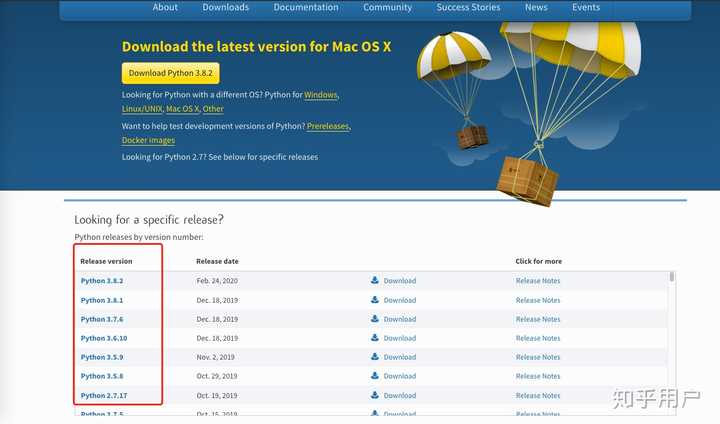The width and height of the screenshot is (720, 424).
Task: Follow the Linux/UNIX link
Action: pos(142,109)
